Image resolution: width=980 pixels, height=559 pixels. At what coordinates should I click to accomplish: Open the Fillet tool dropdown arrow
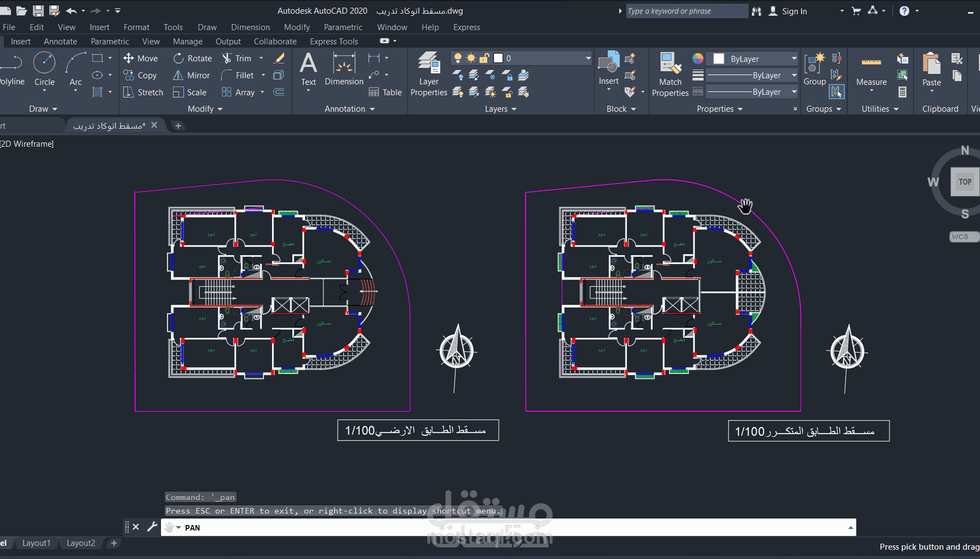point(263,75)
